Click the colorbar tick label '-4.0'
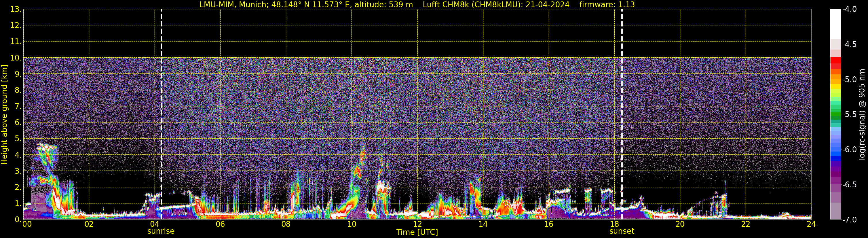 click(849, 10)
